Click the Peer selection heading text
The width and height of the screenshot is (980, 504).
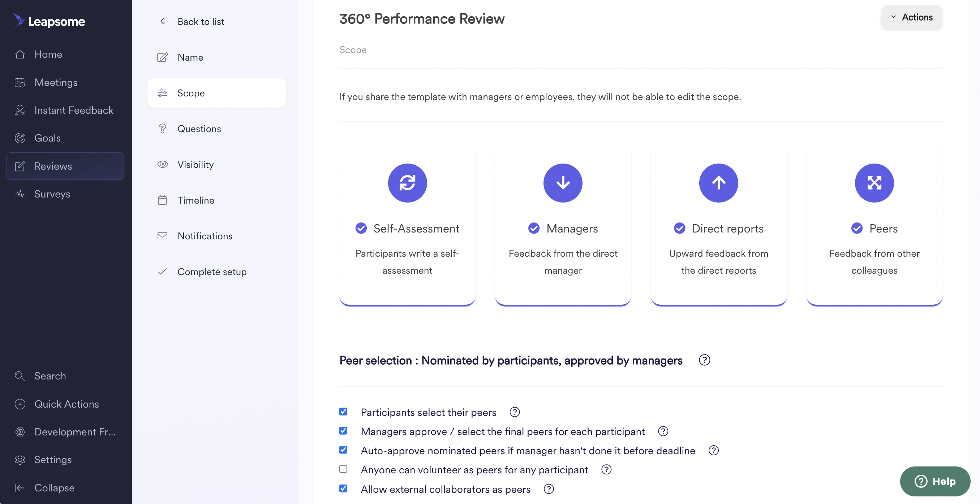(x=511, y=360)
